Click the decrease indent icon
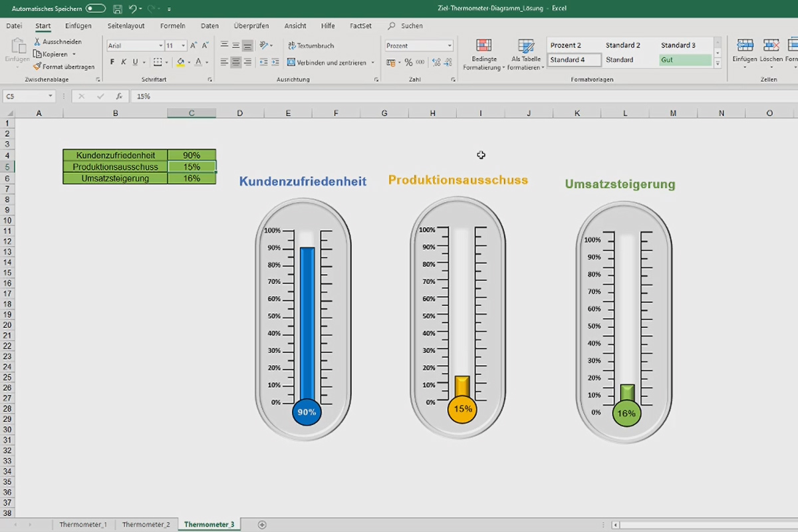 click(263, 62)
